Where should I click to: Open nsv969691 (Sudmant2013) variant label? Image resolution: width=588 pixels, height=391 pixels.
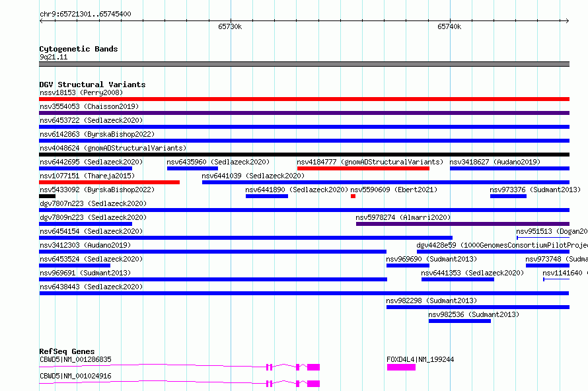[x=85, y=273]
